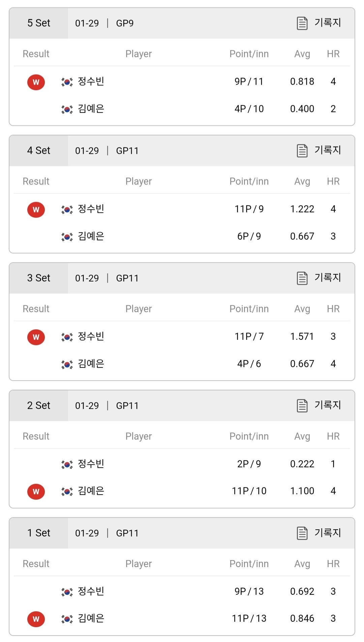Viewport: 364px width, 642px height.
Task: Click Korean flag beside 정수빈 in 3 Set
Action: (x=67, y=337)
